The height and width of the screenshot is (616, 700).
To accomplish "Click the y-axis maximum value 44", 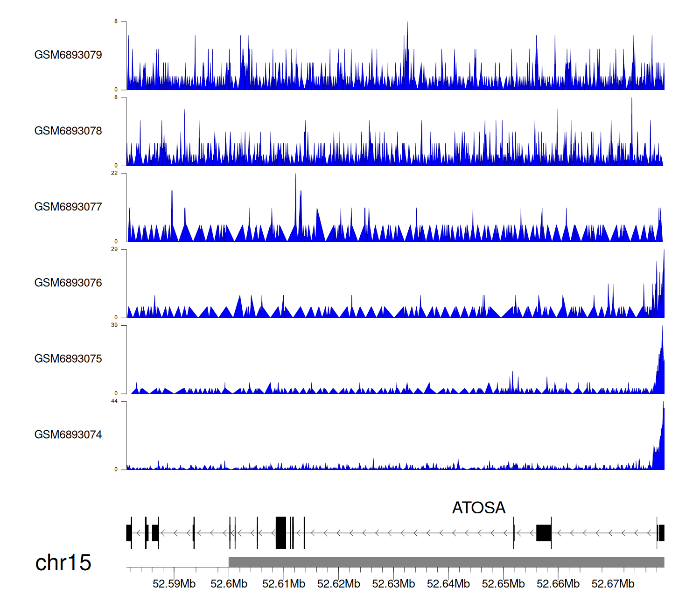I will (114, 401).
